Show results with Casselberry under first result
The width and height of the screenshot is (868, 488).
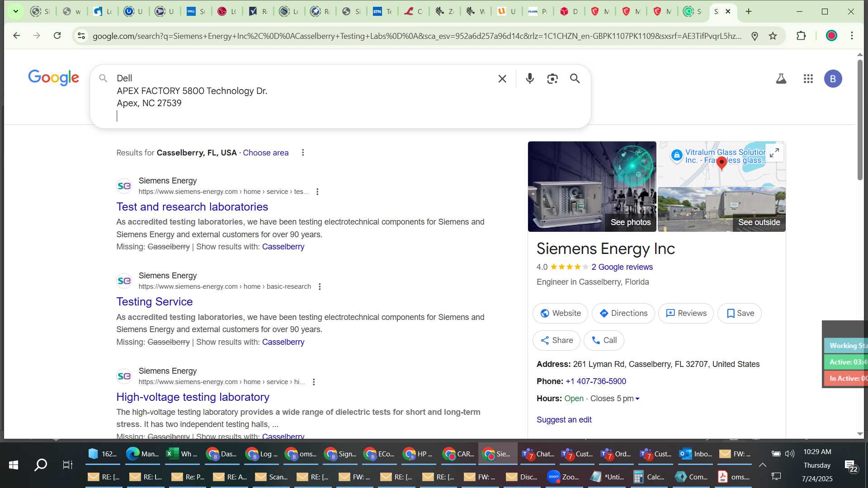coord(283,247)
